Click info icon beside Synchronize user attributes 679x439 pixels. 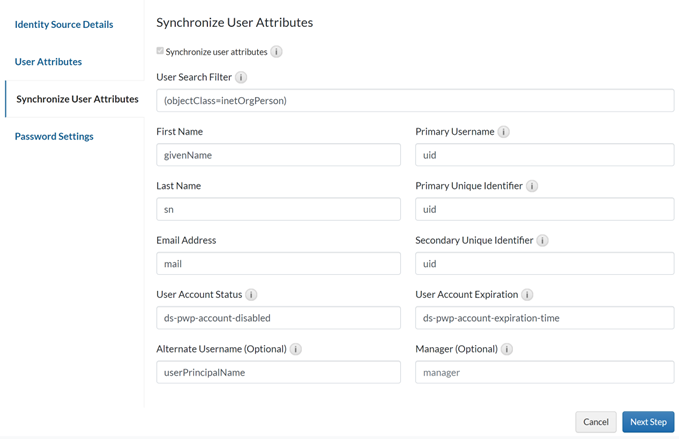[x=277, y=52]
